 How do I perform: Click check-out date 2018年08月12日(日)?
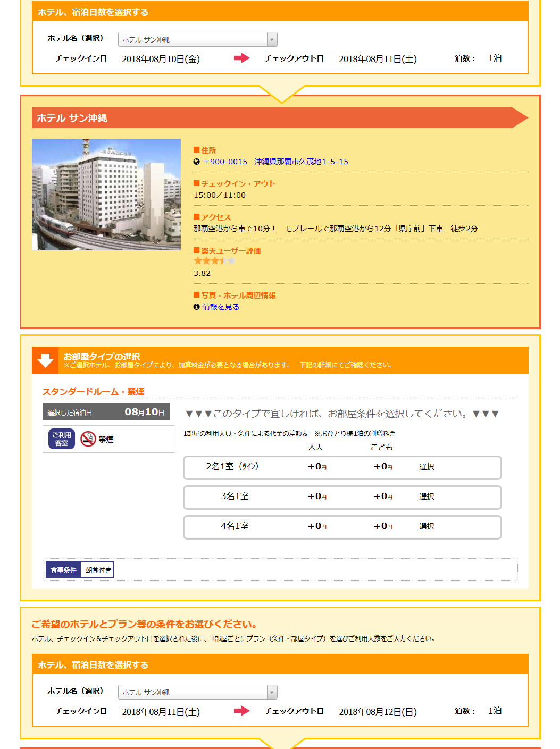tap(378, 712)
